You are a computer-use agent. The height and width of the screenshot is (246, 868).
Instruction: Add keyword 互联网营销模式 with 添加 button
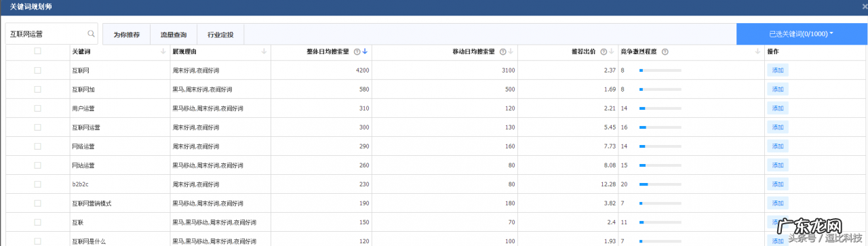pyautogui.click(x=778, y=203)
